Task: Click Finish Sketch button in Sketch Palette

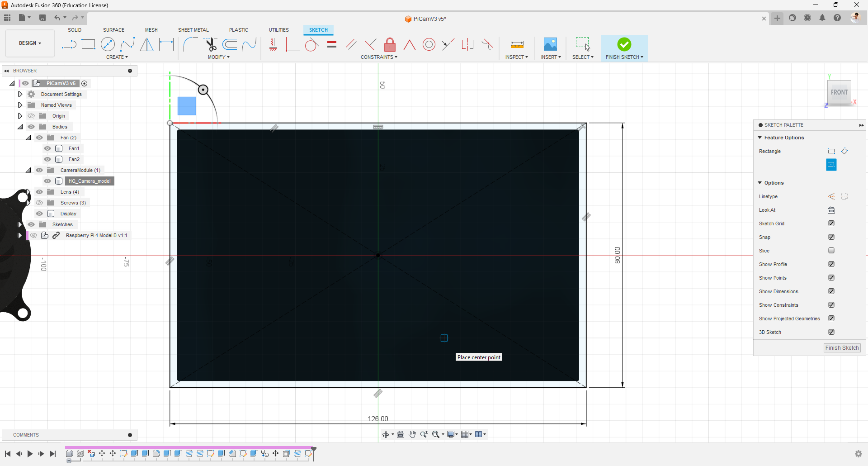Action: pyautogui.click(x=842, y=348)
